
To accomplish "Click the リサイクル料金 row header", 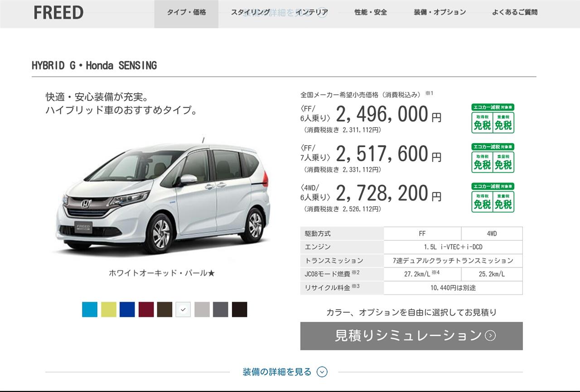I will pyautogui.click(x=342, y=288).
